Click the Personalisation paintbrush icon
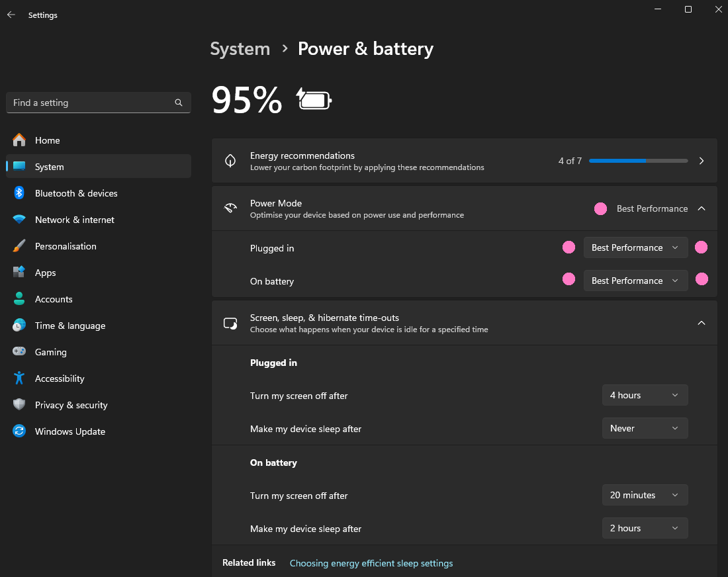This screenshot has width=728, height=577. (19, 246)
